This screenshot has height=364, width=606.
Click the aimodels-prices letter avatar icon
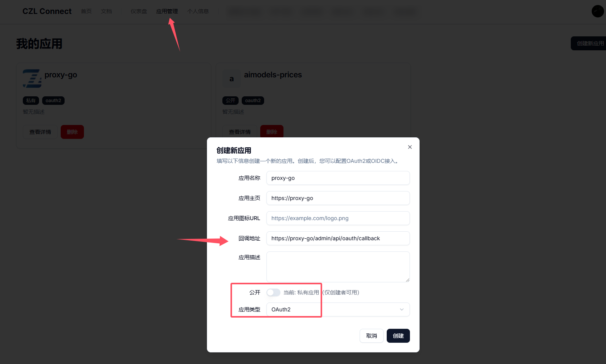pyautogui.click(x=232, y=79)
